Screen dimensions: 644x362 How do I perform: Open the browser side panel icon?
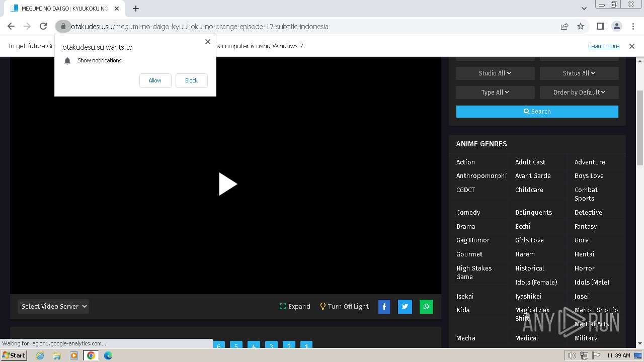click(600, 26)
